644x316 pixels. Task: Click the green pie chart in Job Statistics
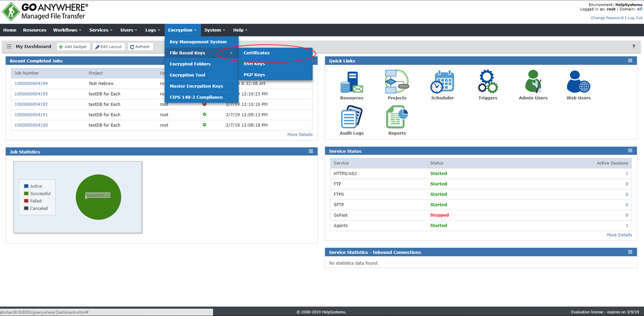(x=98, y=197)
